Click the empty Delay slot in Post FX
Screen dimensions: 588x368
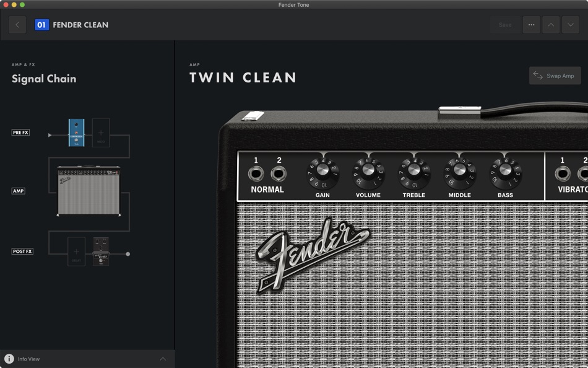(x=75, y=252)
